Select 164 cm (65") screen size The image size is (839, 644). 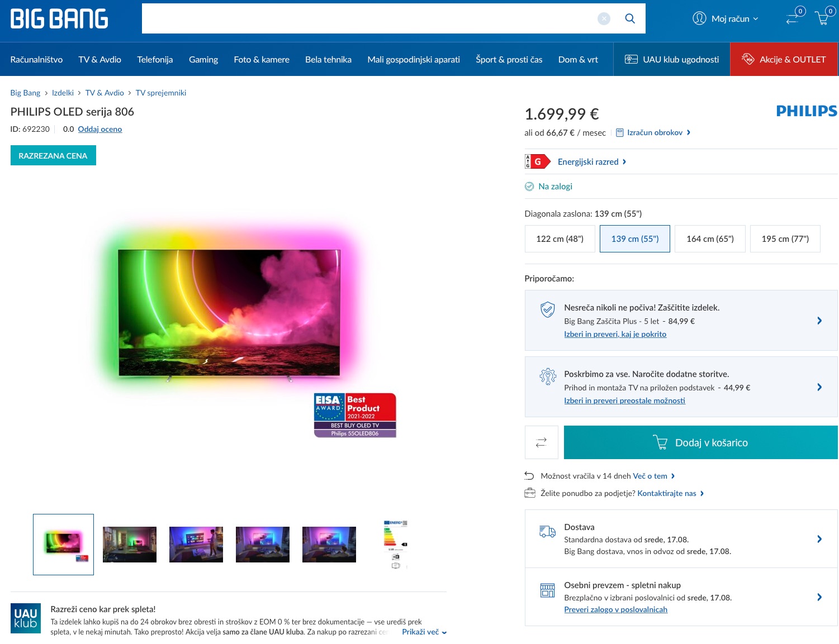(710, 238)
